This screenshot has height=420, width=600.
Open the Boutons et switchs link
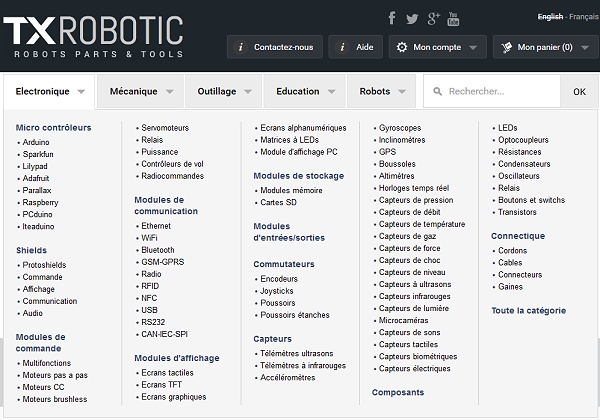pos(532,200)
